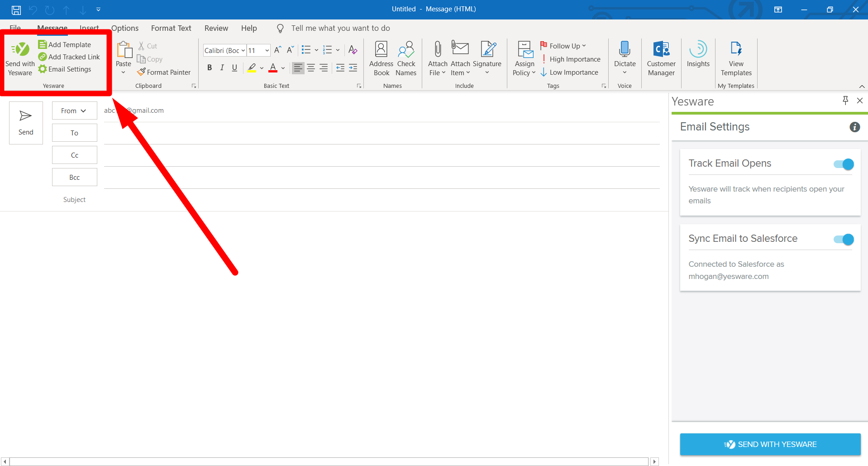868x466 pixels.
Task: Decrease indent
Action: 340,68
